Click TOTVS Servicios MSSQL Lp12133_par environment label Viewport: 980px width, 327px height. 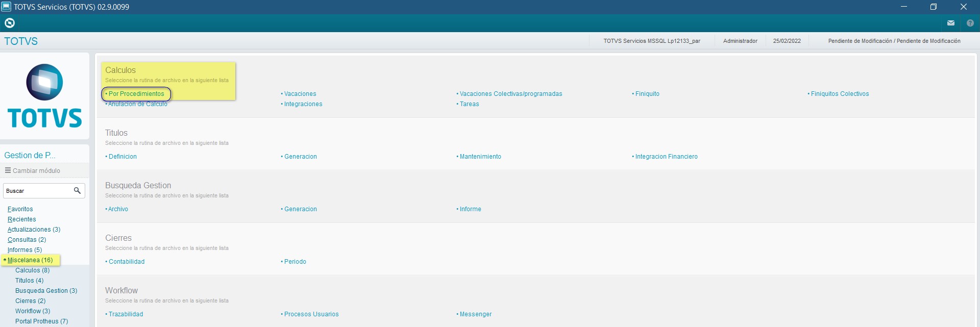tap(652, 41)
